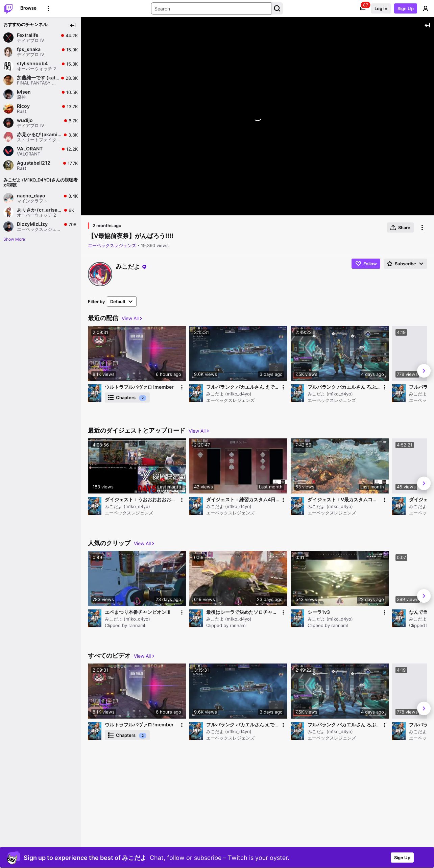
Task: Open Chapters list under first 最近の配信 video
Action: pos(127,398)
